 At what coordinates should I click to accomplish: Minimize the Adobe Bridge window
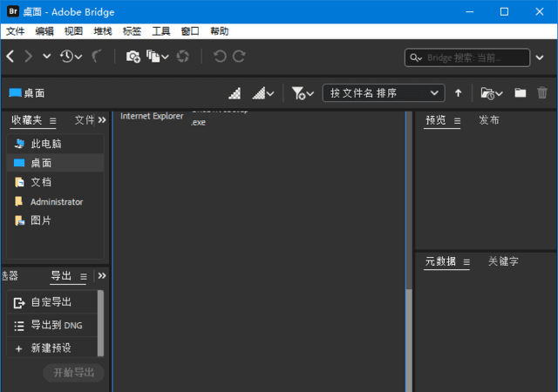coord(470,11)
